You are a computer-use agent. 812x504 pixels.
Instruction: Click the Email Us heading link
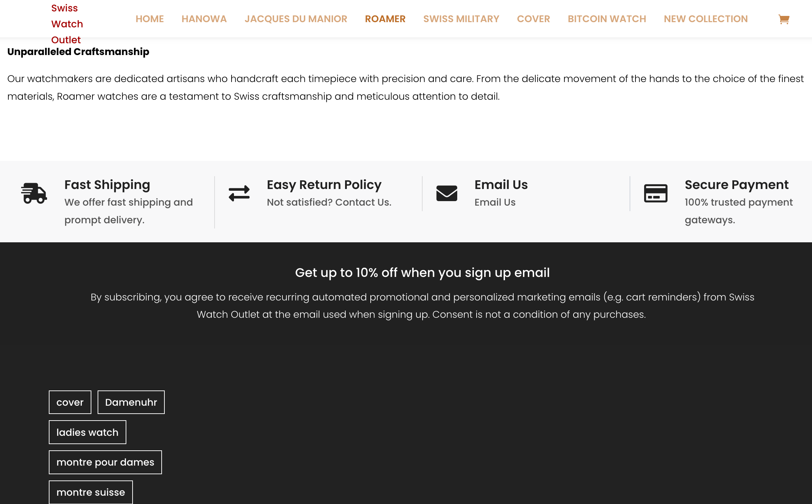(x=501, y=185)
